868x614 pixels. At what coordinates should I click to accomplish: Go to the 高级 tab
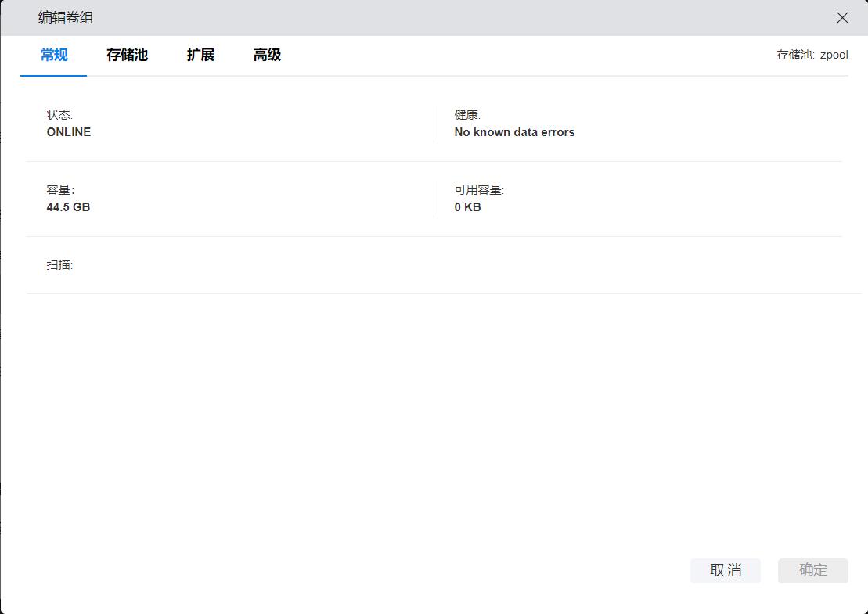tap(267, 55)
